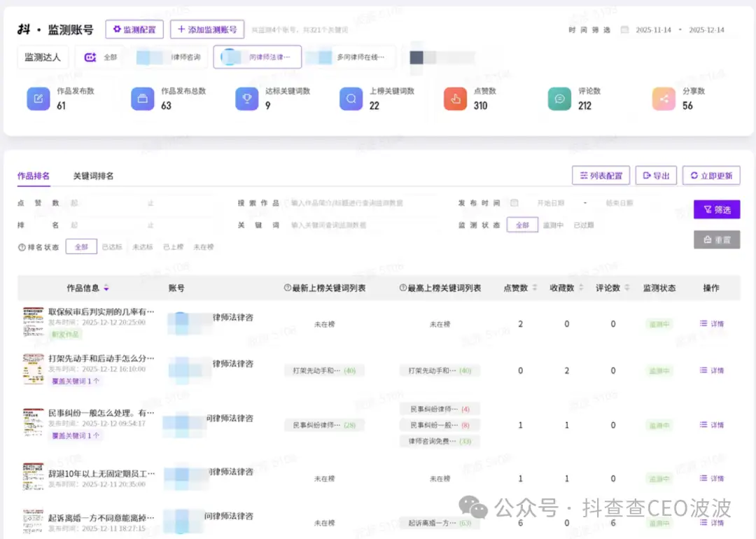756x539 pixels.
Task: Open thumbnail of 民事纠纷一般怎么处理 post
Action: point(34,423)
